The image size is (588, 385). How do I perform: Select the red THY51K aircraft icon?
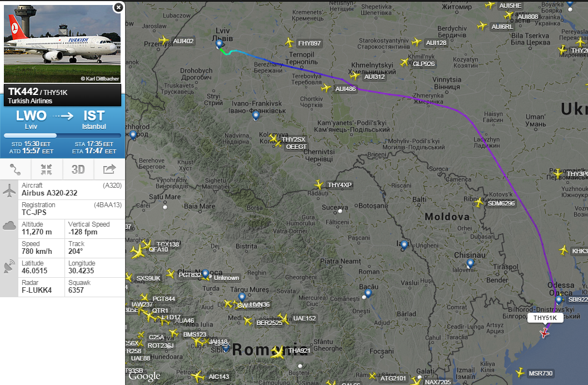[x=545, y=332]
